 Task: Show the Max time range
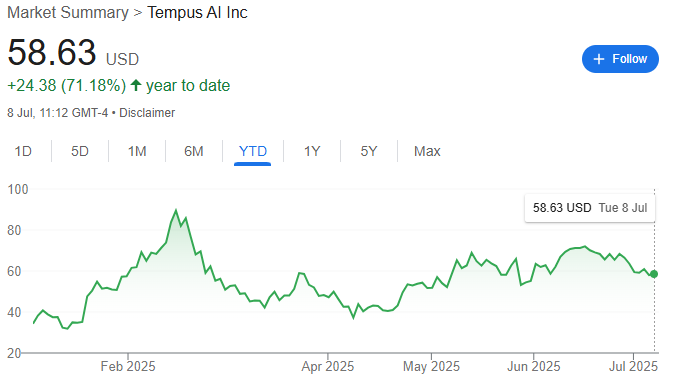(x=427, y=151)
